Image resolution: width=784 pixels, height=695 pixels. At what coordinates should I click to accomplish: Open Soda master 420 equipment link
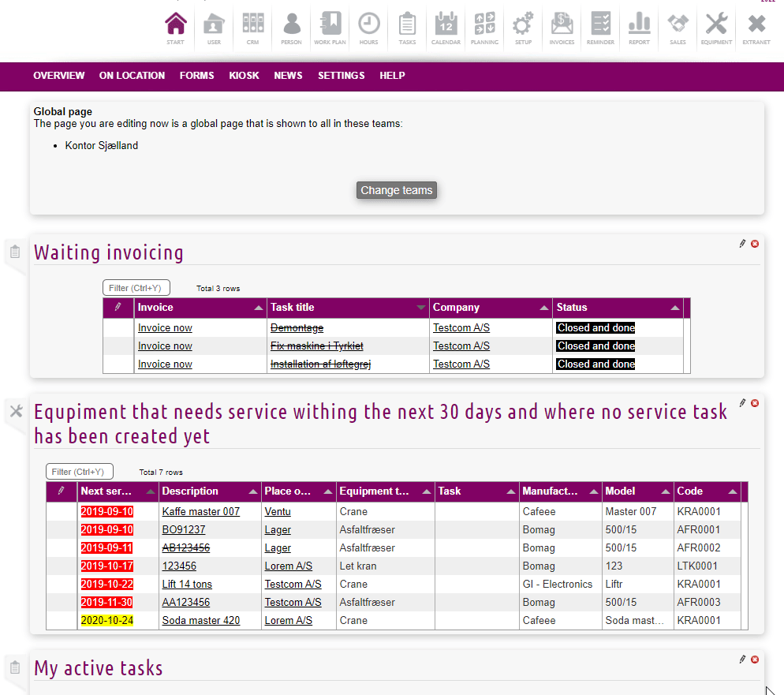(200, 621)
